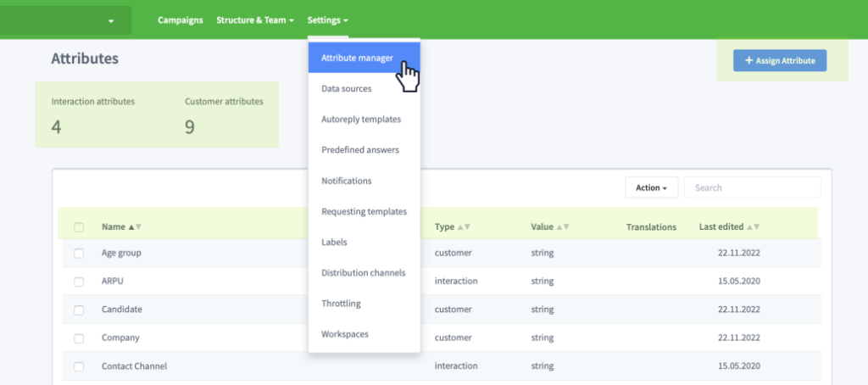
Task: Click date 22.11.2022 in Age group row
Action: point(739,253)
